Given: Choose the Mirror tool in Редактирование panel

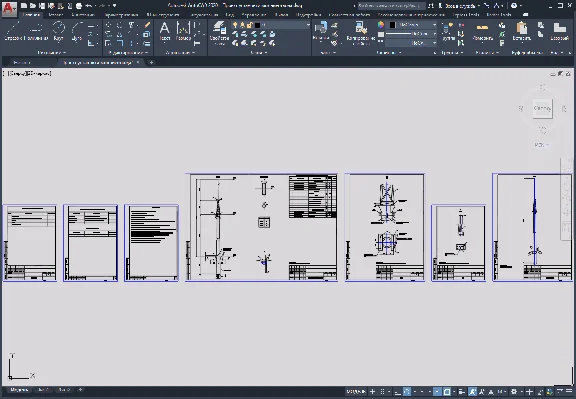Looking at the screenshot, I should pyautogui.click(x=119, y=34).
